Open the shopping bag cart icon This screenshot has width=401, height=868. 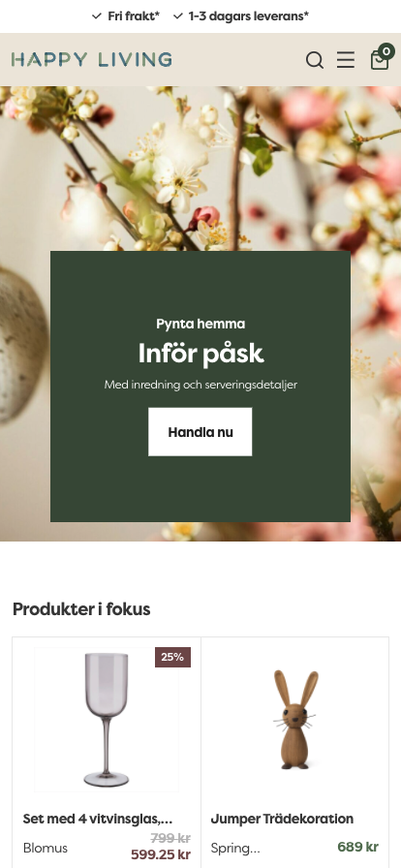click(380, 60)
